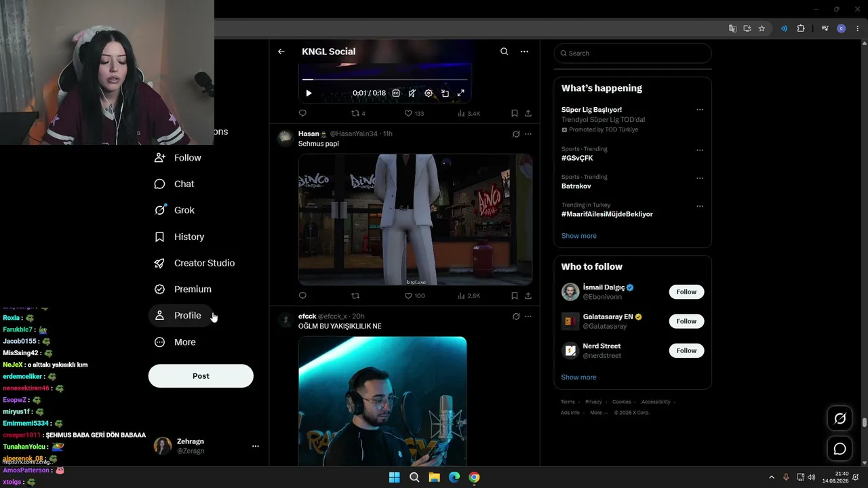This screenshot has width=868, height=488.
Task: Open File Explorer from the taskbar
Action: (434, 477)
